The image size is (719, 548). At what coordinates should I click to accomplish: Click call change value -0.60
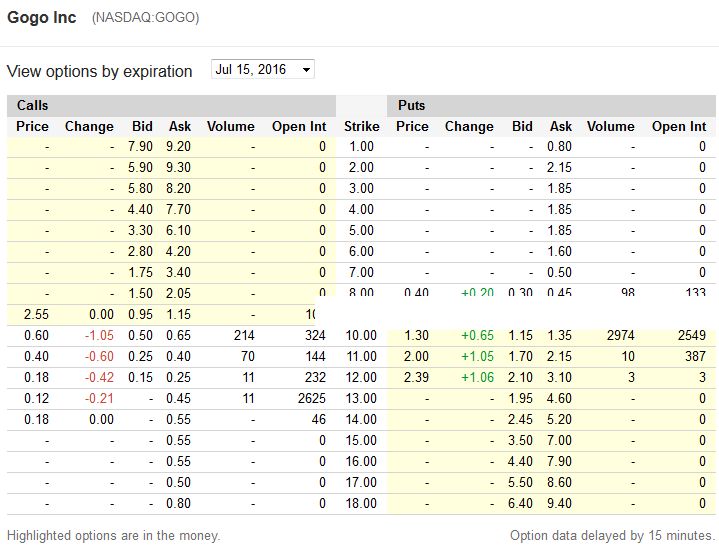(x=99, y=356)
